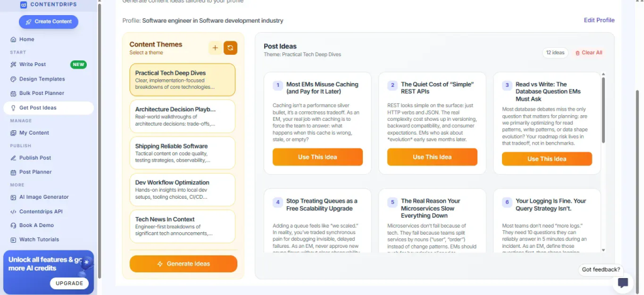Image resolution: width=644 pixels, height=295 pixels.
Task: Go to My Content page
Action: 34,133
